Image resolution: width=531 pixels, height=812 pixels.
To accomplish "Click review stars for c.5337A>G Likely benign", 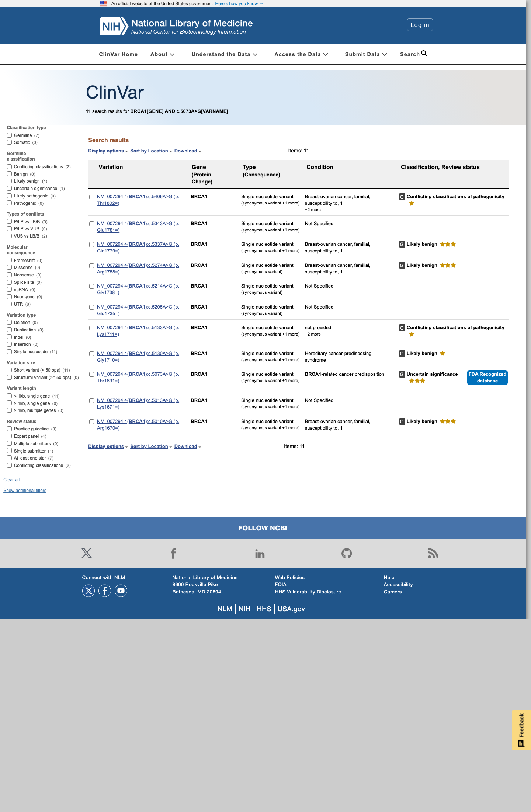I will (x=448, y=244).
